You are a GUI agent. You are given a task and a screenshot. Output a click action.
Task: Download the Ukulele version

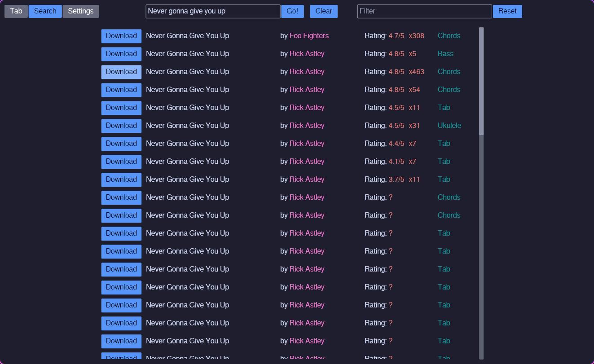click(121, 126)
